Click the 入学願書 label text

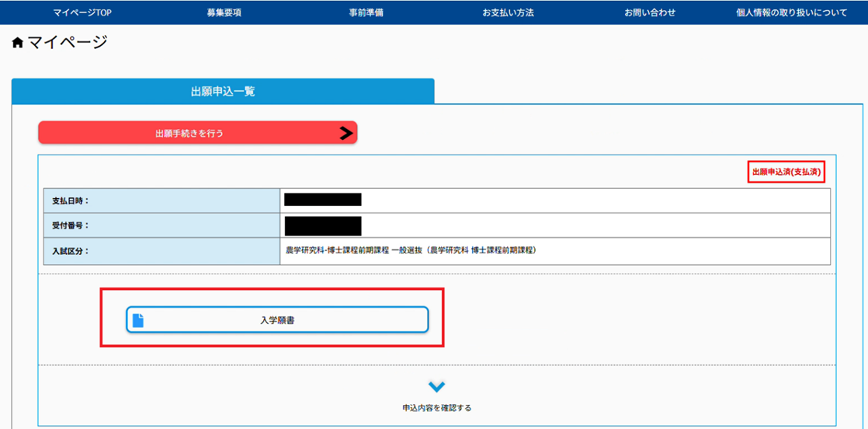coord(277,319)
